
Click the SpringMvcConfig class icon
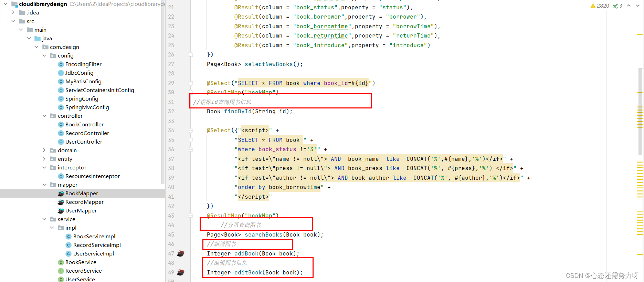pos(61,107)
